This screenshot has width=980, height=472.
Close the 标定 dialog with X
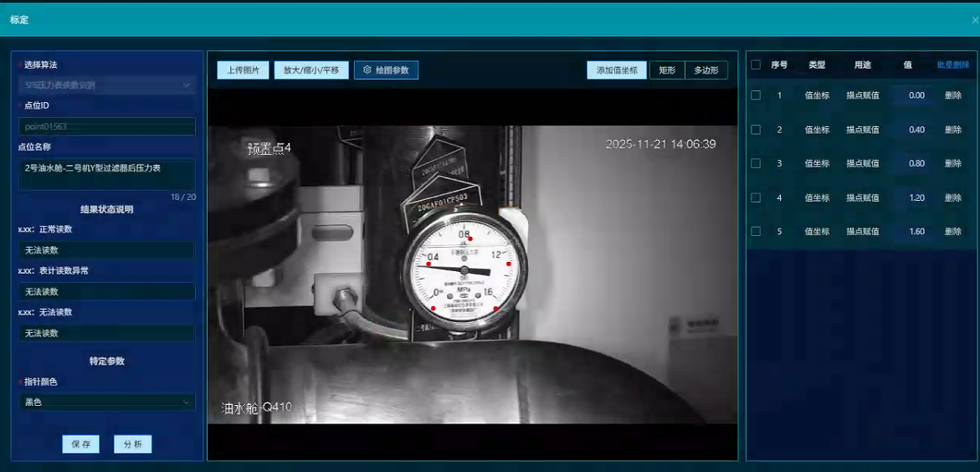coord(974,19)
